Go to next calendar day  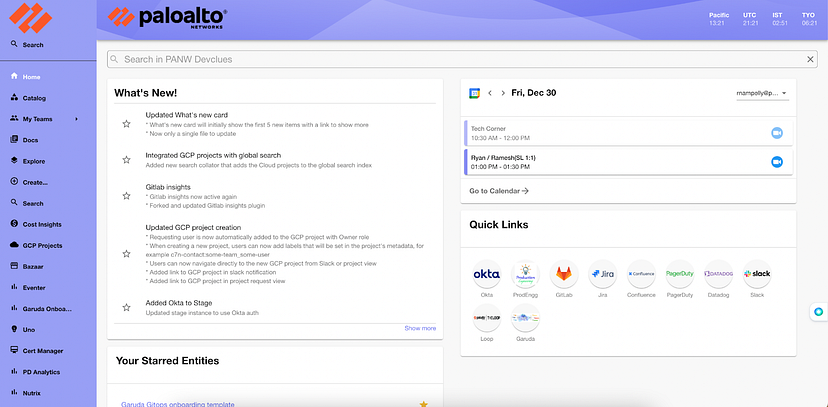click(x=503, y=93)
